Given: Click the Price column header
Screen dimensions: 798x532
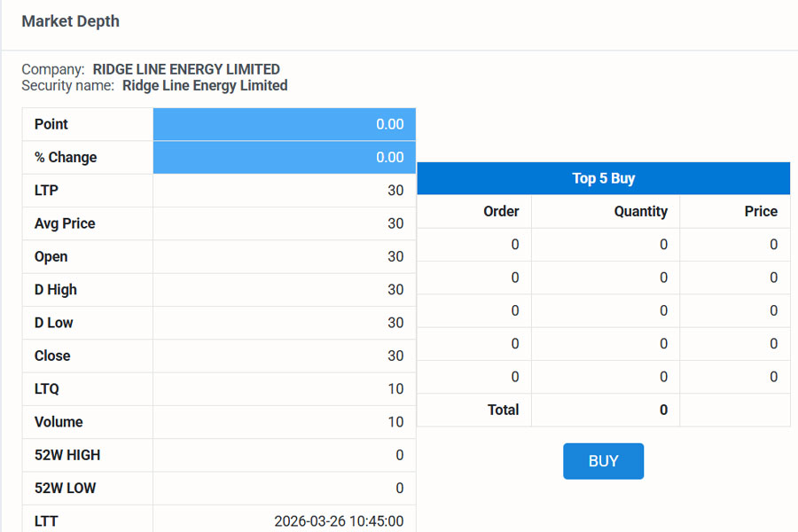Looking at the screenshot, I should click(761, 211).
